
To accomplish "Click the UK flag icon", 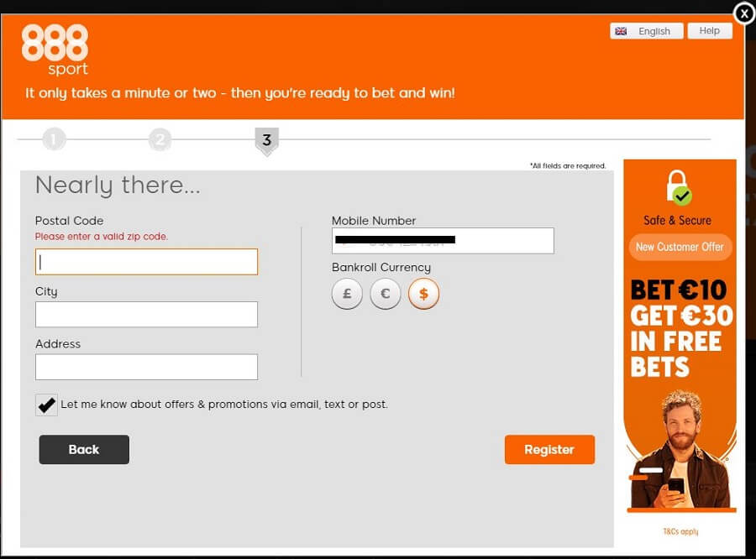I will (x=621, y=31).
